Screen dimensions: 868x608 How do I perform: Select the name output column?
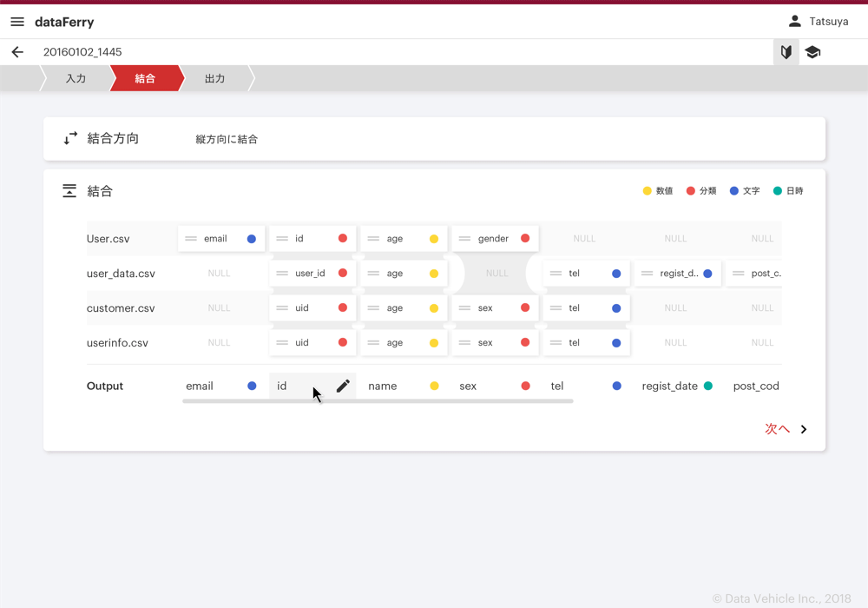click(x=404, y=386)
